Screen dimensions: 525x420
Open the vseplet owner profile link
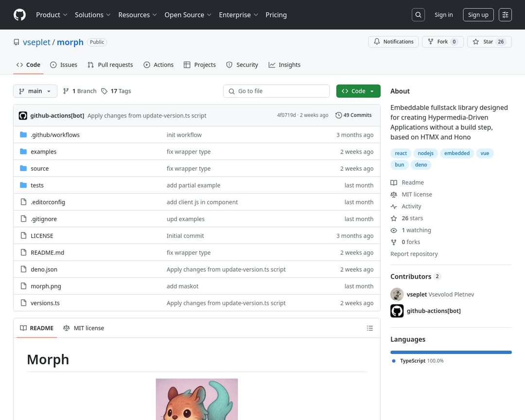pos(36,42)
